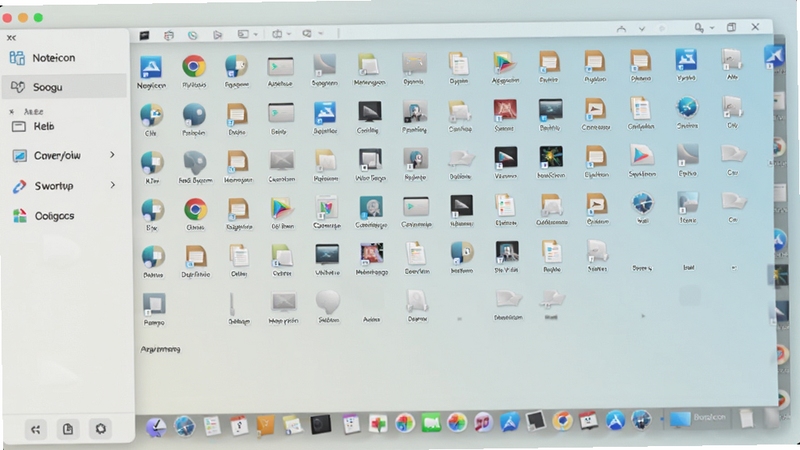The height and width of the screenshot is (450, 800).
Task: Click the play-flag toolbar icon
Action: 218,35
